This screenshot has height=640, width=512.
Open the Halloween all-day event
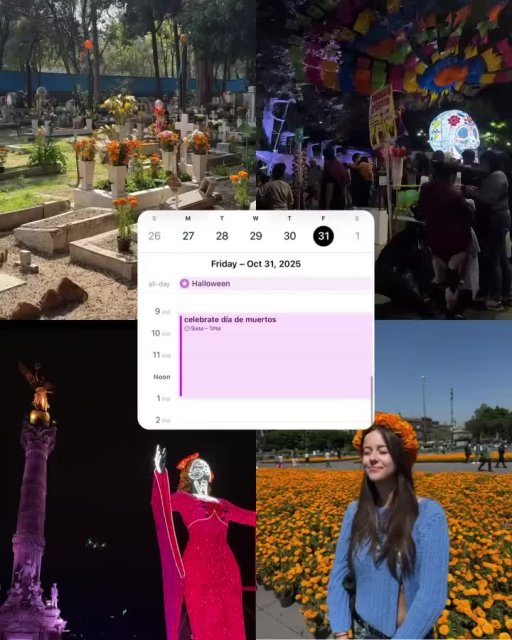275,283
